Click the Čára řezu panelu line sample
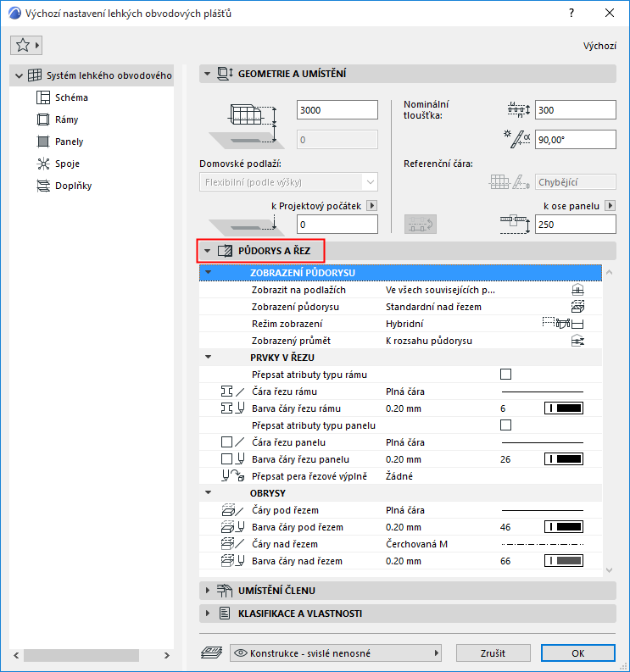 543,442
